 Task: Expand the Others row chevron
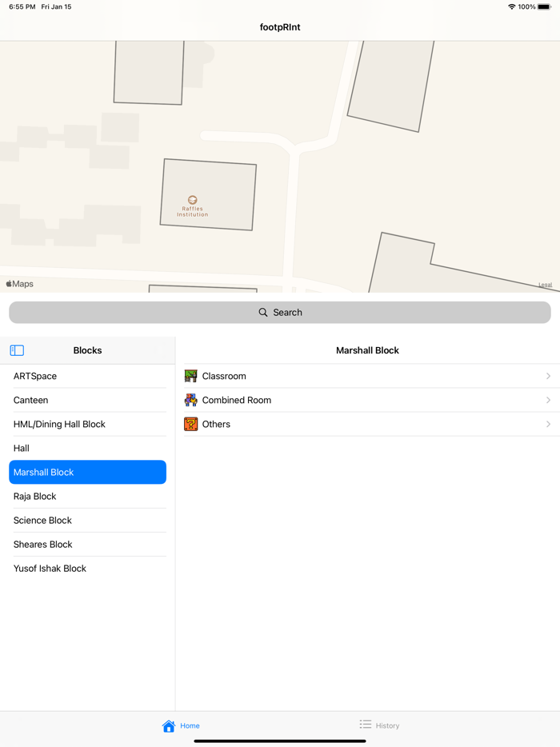(548, 424)
